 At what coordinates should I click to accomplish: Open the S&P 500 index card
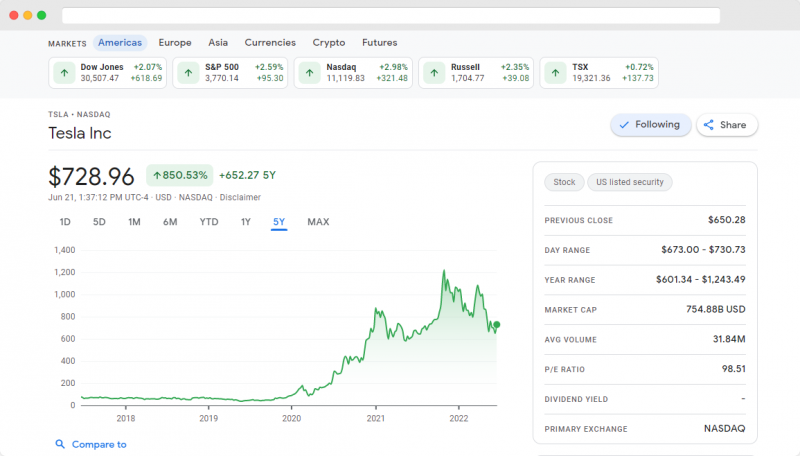tap(230, 73)
